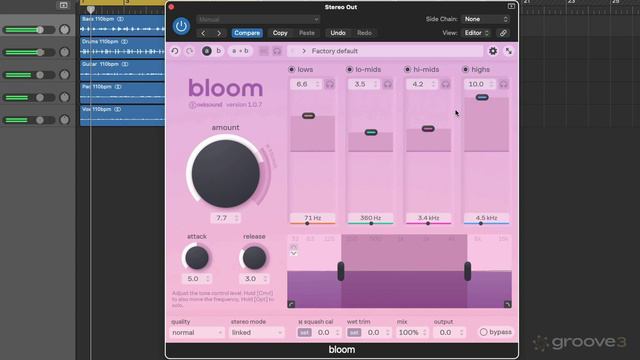Open the Manual preset dropdown
640x360 pixels.
[x=258, y=19]
